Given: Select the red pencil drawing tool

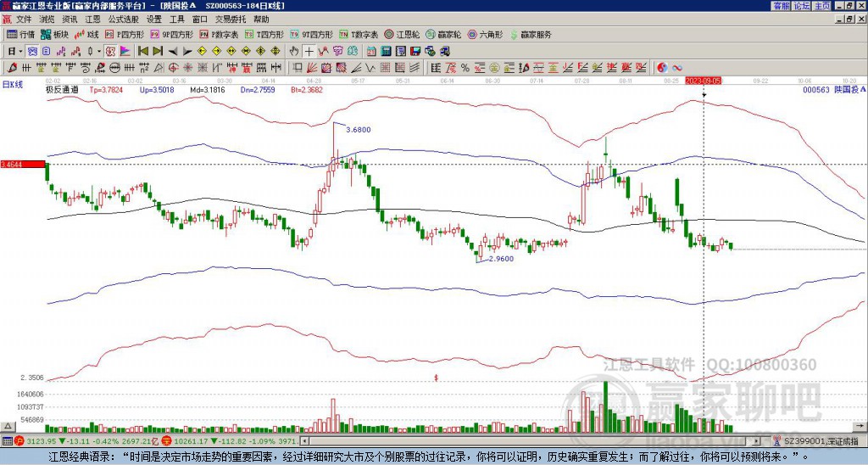Looking at the screenshot, I should [11, 68].
